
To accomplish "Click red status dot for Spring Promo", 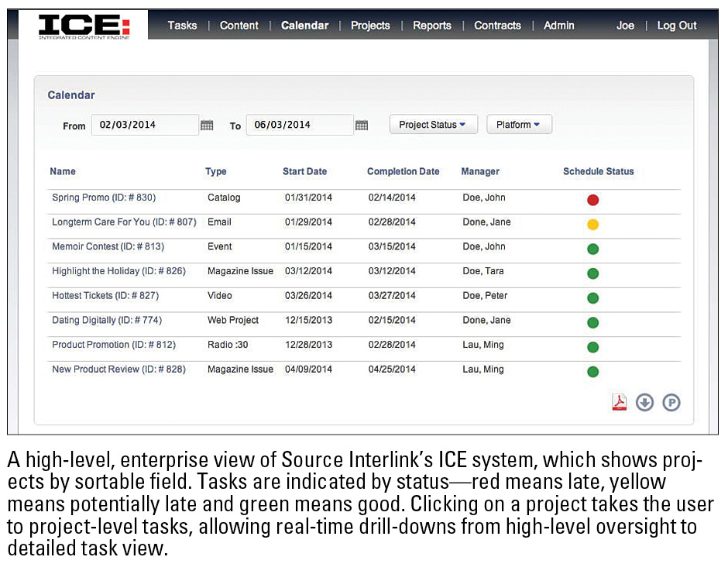I will point(592,200).
